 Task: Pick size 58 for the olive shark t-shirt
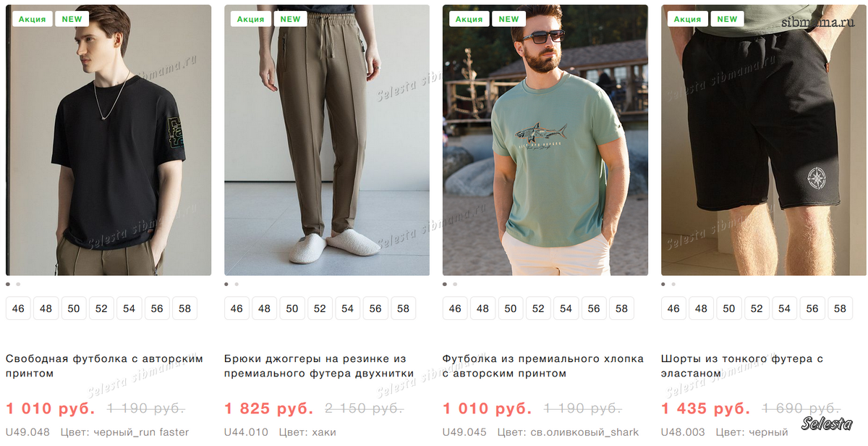pyautogui.click(x=621, y=308)
